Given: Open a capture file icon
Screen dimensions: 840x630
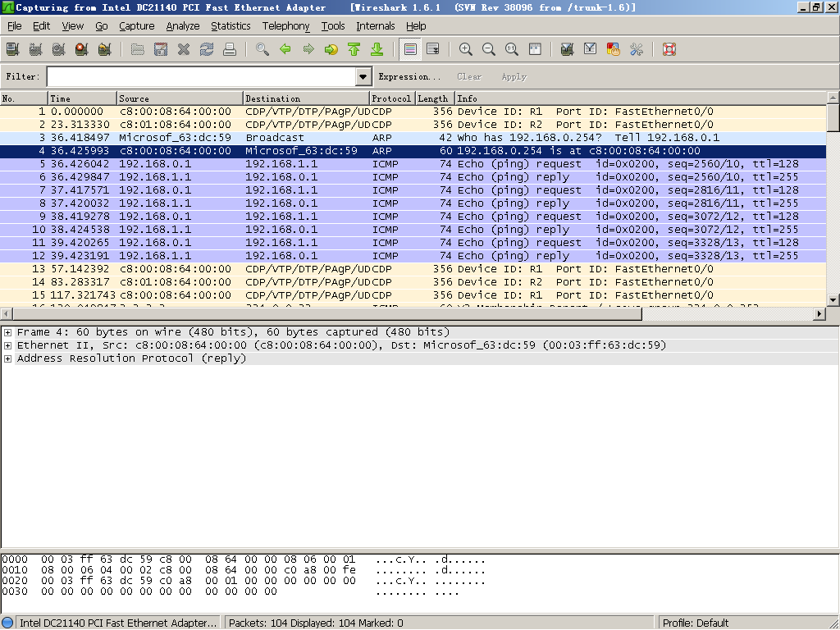Looking at the screenshot, I should [x=138, y=49].
